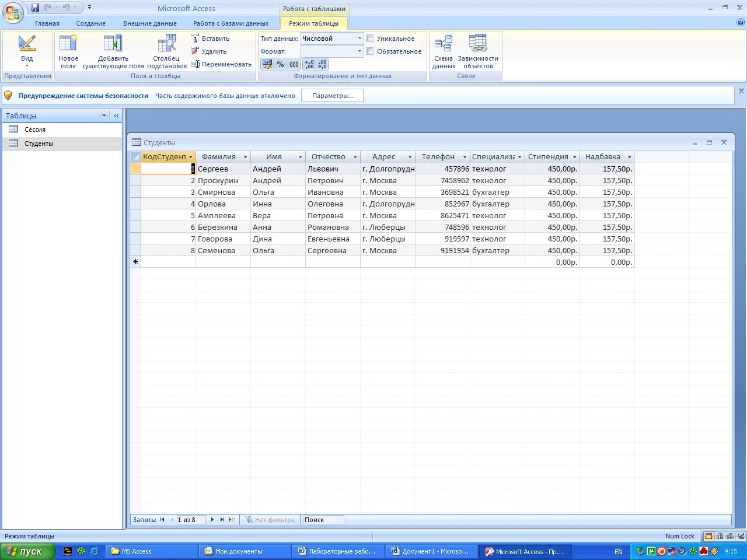
Task: Open the Надбавка column filter arrow
Action: point(629,157)
